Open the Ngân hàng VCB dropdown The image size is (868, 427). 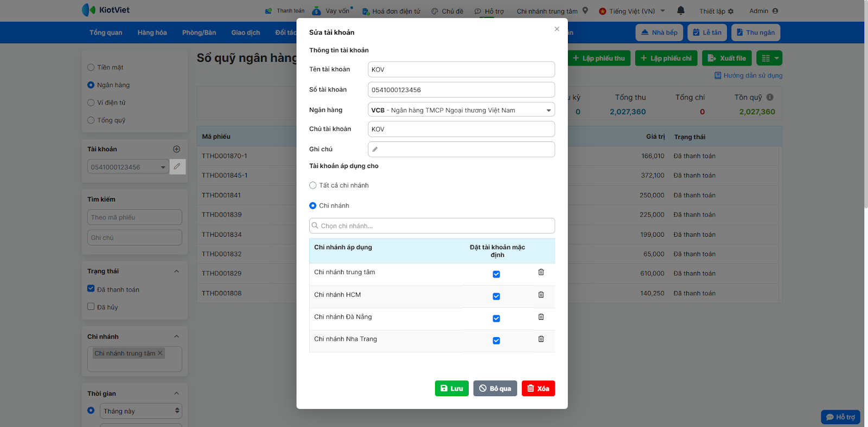click(461, 110)
